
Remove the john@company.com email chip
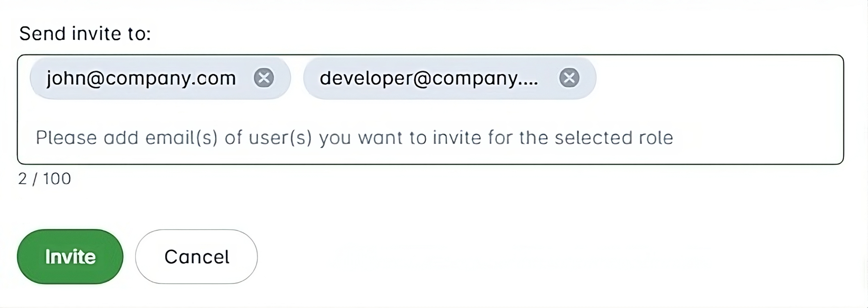tap(264, 78)
